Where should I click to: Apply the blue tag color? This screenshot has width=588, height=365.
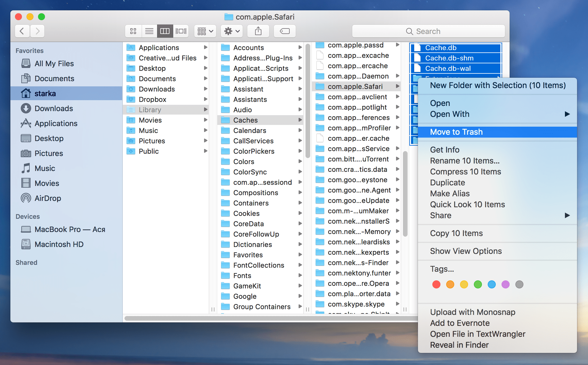point(492,284)
